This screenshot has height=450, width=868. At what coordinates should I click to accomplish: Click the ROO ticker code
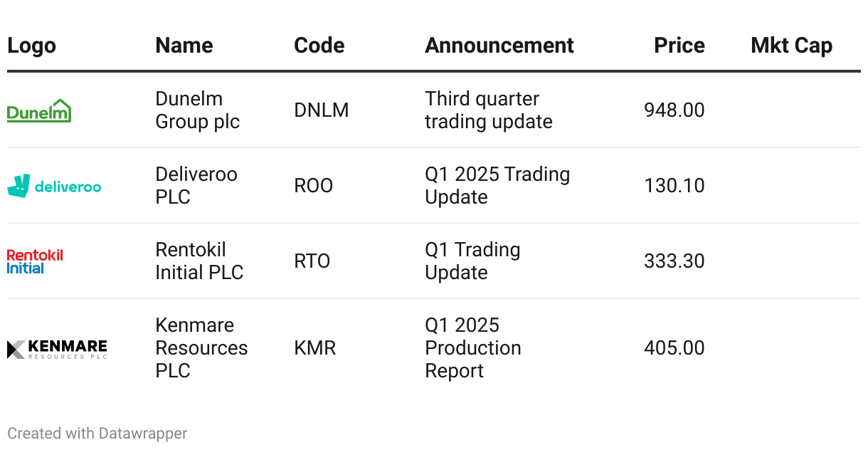[x=314, y=186]
